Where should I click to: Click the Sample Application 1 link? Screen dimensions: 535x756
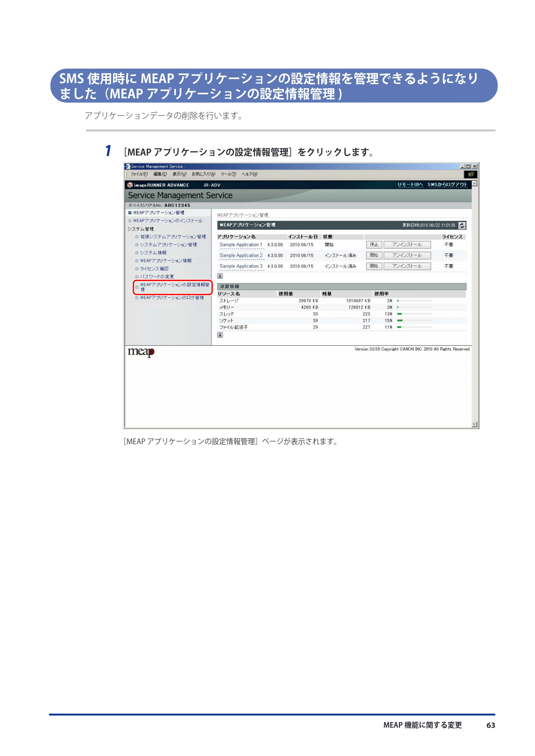tap(241, 245)
